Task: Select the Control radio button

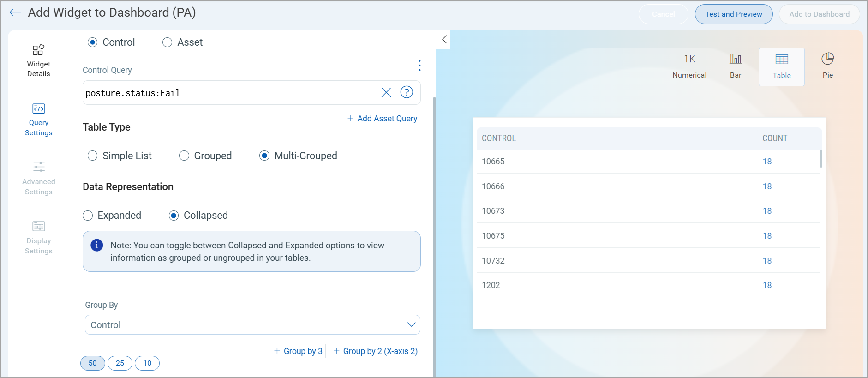Action: coord(93,42)
